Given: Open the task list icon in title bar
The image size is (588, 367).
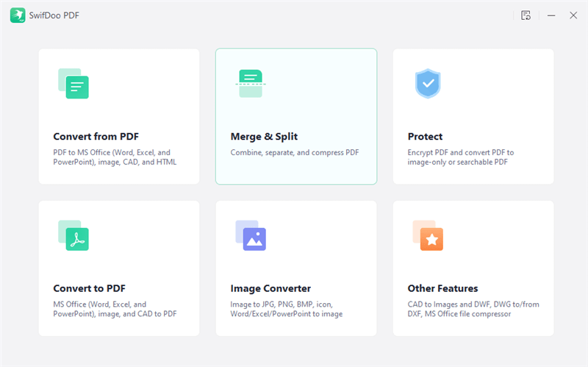Looking at the screenshot, I should pyautogui.click(x=526, y=15).
